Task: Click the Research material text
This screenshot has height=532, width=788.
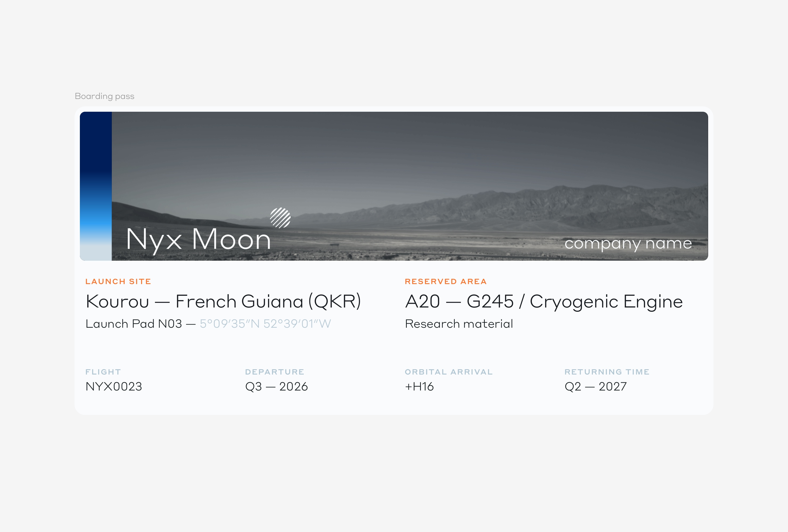Action: tap(459, 324)
